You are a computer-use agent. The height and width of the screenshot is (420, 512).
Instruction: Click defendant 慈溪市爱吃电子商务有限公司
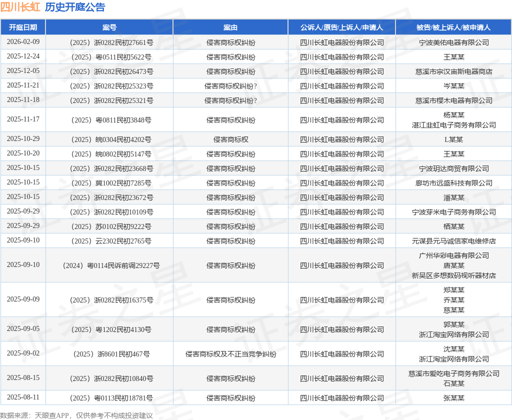point(454,373)
